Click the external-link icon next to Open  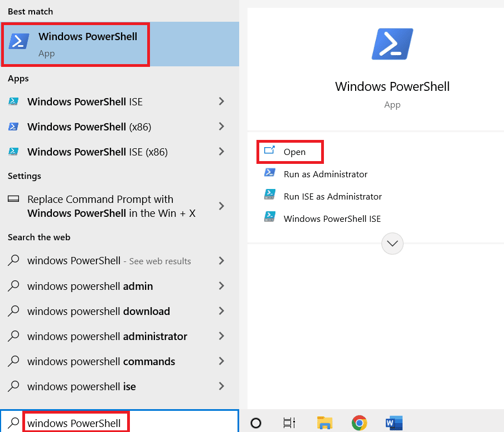pyautogui.click(x=270, y=151)
